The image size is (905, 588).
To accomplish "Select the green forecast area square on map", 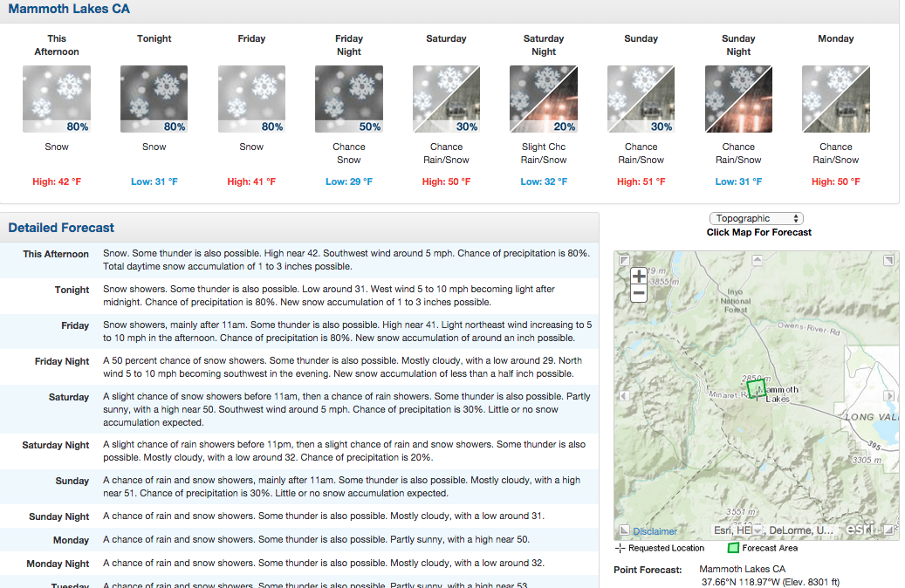I will 756,388.
